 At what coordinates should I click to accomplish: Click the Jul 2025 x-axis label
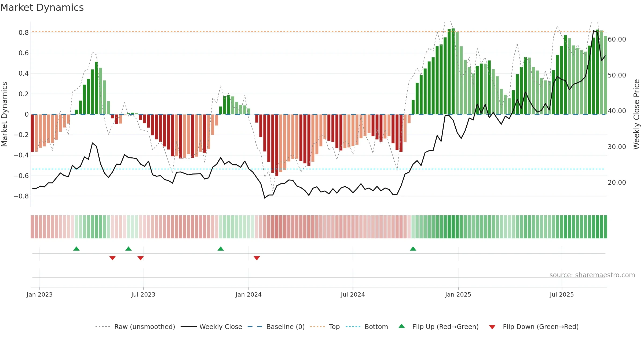pos(562,294)
